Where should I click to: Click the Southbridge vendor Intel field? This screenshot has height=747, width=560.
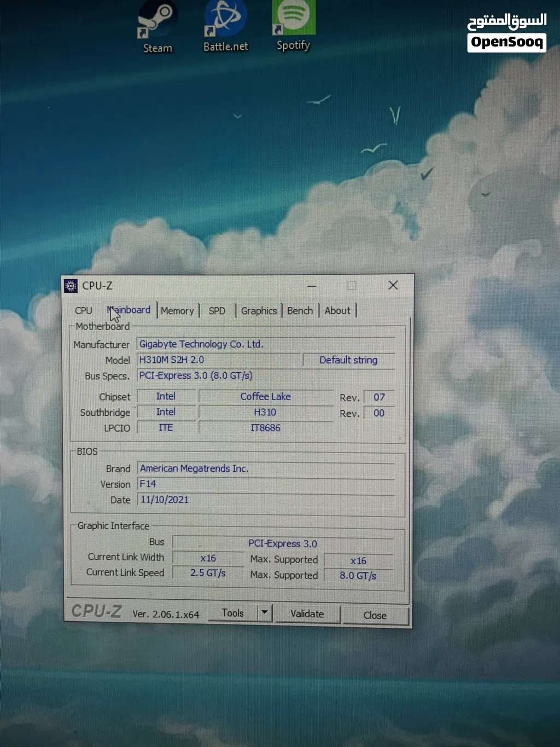(x=166, y=412)
